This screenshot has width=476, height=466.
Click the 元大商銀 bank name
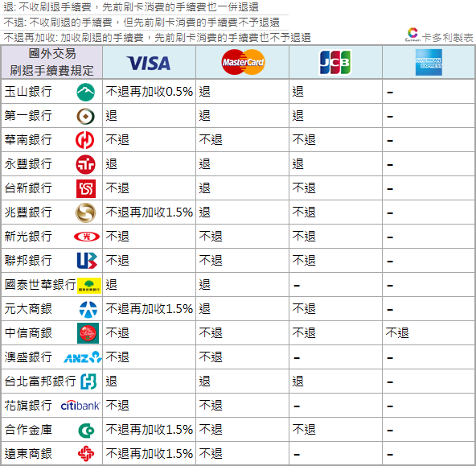tap(28, 309)
